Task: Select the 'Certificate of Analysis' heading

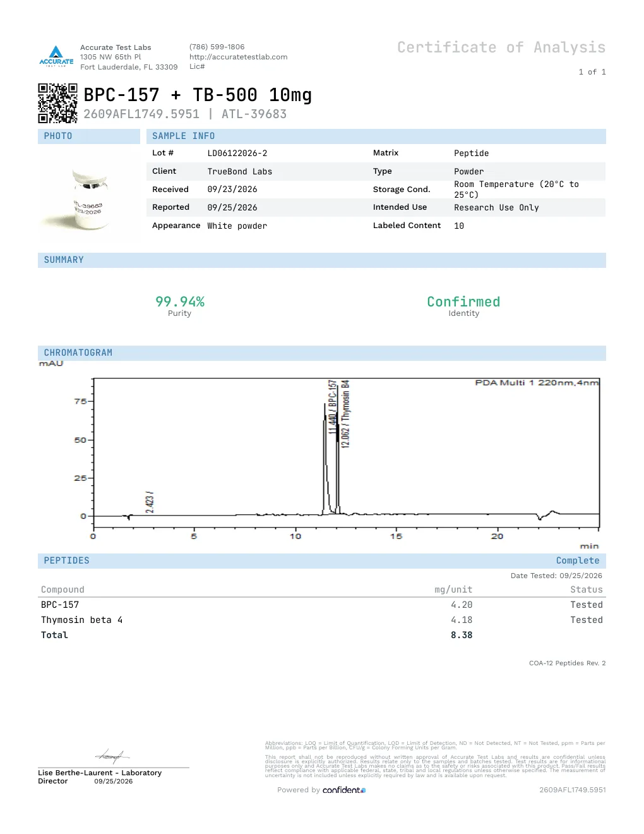Action: [x=501, y=47]
